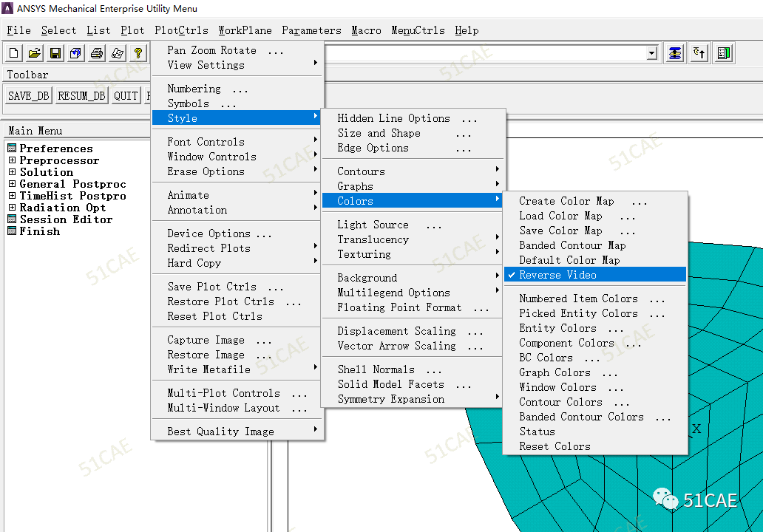Open the Window Controls submenu

pos(237,156)
